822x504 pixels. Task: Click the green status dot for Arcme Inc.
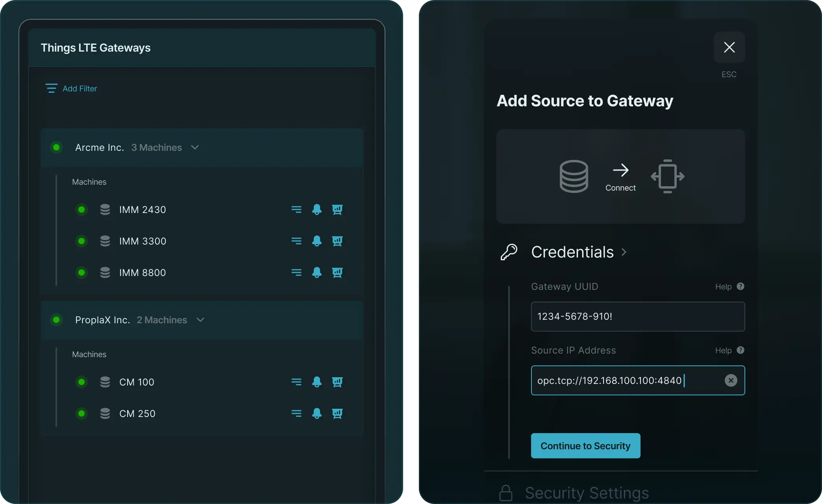[x=56, y=147]
